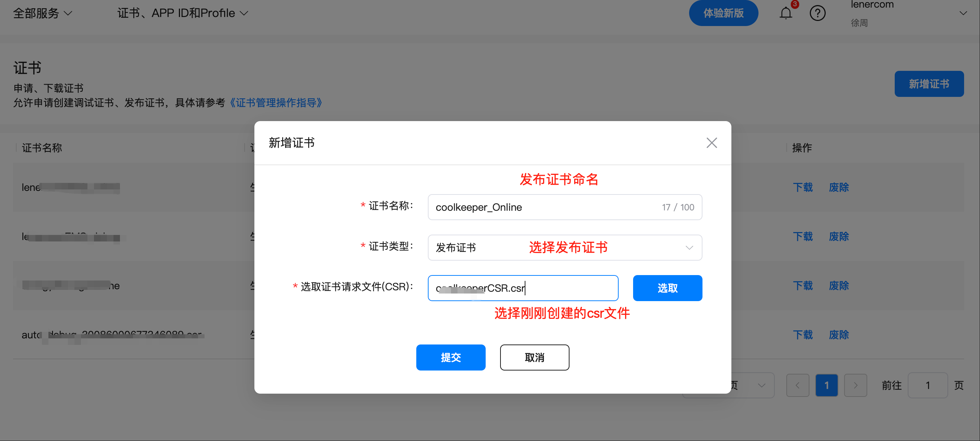Go to next page arrow

coord(855,385)
